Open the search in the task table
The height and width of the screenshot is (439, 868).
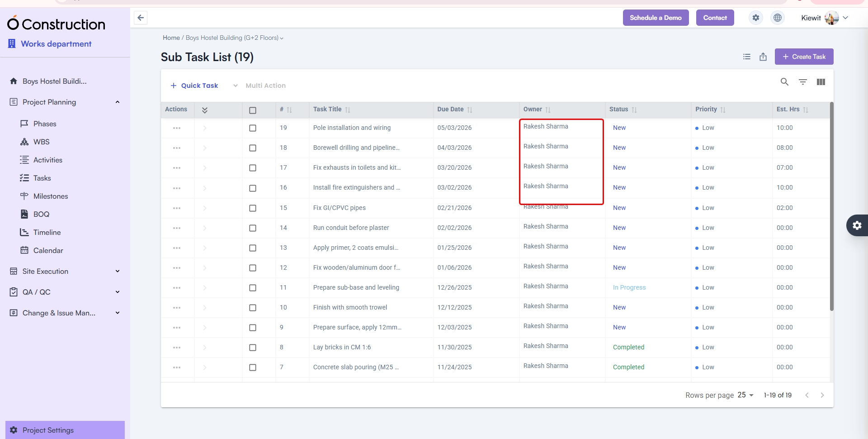[x=785, y=82]
